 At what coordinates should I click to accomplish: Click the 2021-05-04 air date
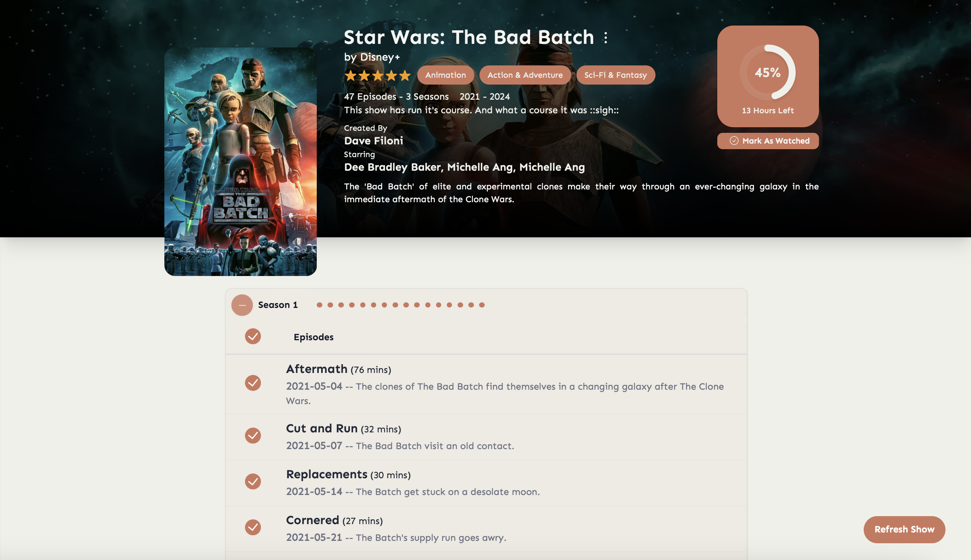pos(314,386)
